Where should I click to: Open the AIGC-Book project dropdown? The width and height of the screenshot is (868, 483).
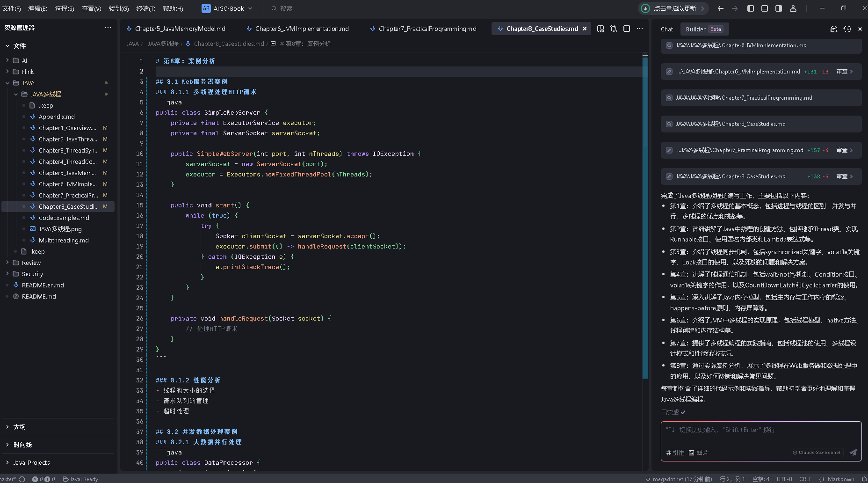pyautogui.click(x=227, y=8)
